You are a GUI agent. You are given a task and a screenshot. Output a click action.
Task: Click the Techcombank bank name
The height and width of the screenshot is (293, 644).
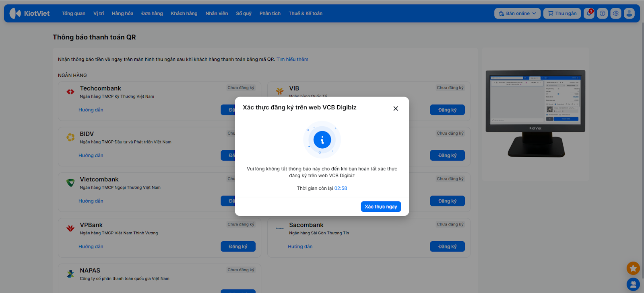(x=100, y=88)
